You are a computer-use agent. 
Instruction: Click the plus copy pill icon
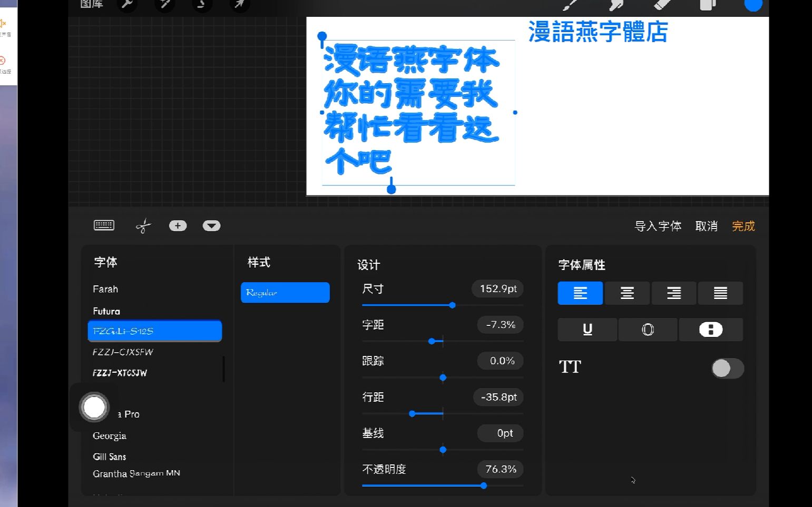click(178, 225)
